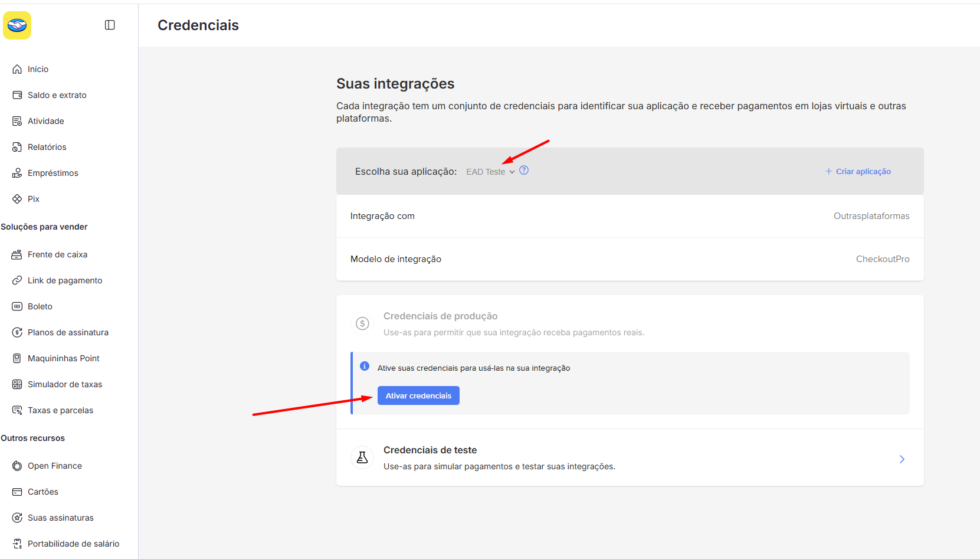This screenshot has height=559, width=980.
Task: Click the Link de pagamento chain icon
Action: (x=17, y=280)
